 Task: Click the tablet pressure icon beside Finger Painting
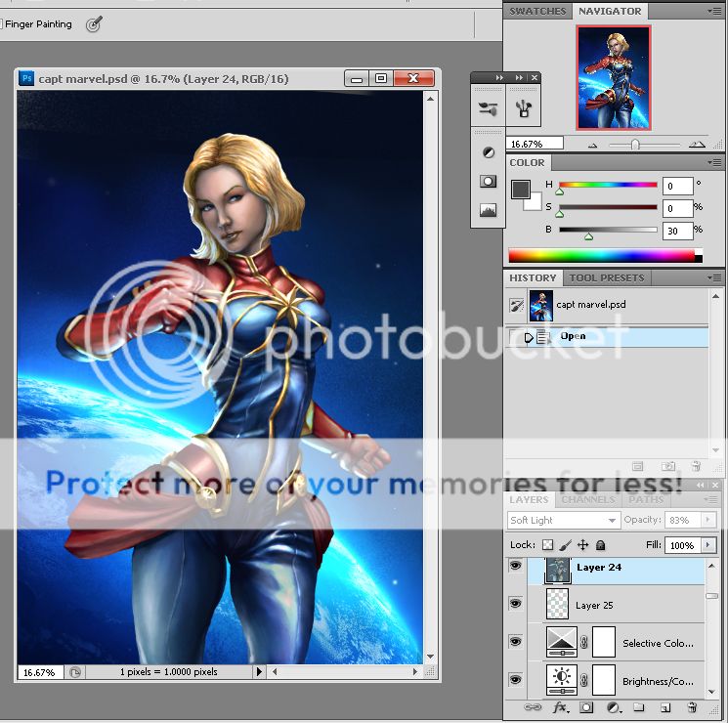coord(94,24)
